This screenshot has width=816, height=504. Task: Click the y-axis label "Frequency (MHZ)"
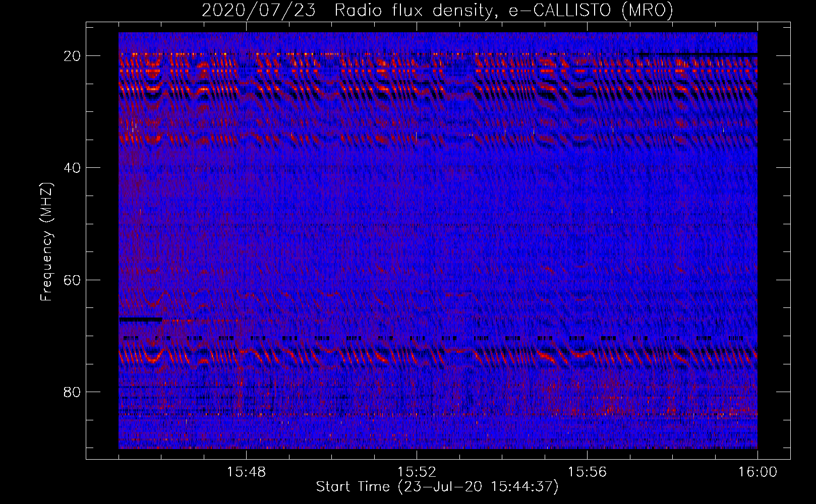coord(46,241)
